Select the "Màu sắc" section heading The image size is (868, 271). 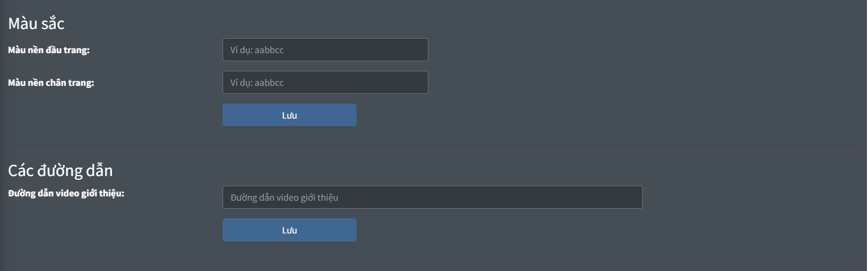pyautogui.click(x=36, y=24)
